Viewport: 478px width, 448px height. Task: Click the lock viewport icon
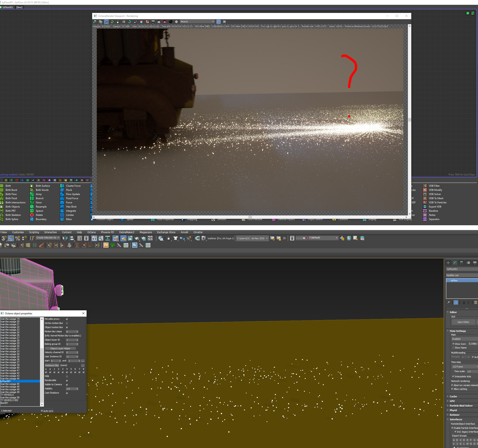click(118, 22)
